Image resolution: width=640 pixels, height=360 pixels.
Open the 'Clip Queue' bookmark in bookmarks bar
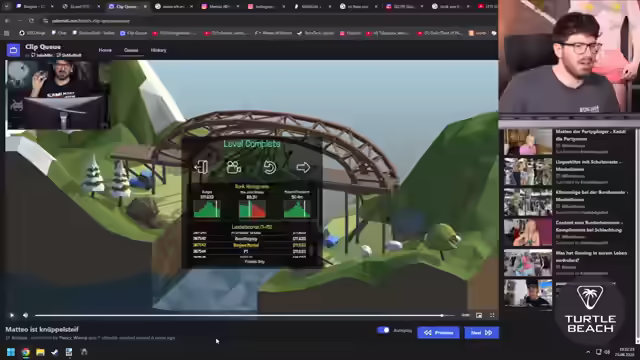pyautogui.click(x=133, y=33)
